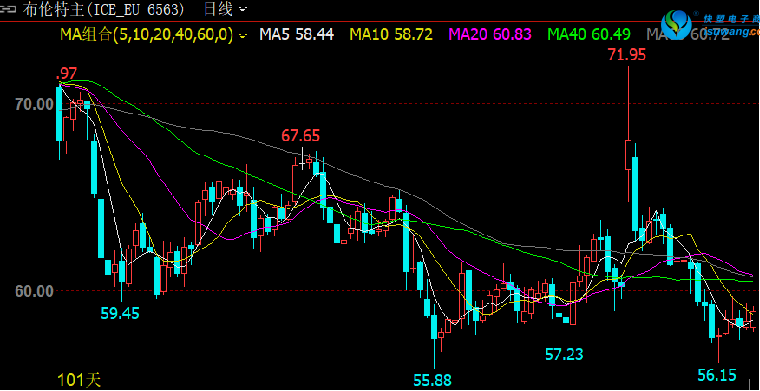Click the link icon beside 布伦特主 title
Image resolution: width=760 pixels, height=391 pixels.
(9, 10)
